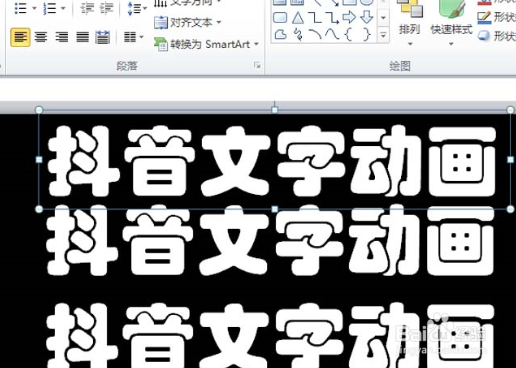Click the shape effects icon
The height and width of the screenshot is (368, 516).
(x=484, y=36)
